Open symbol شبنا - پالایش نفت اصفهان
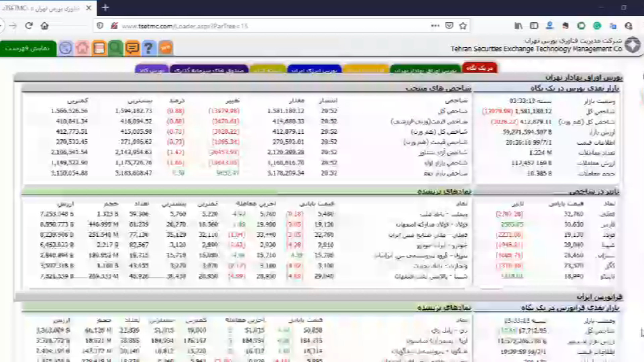This screenshot has height=362, width=644. pyautogui.click(x=431, y=276)
